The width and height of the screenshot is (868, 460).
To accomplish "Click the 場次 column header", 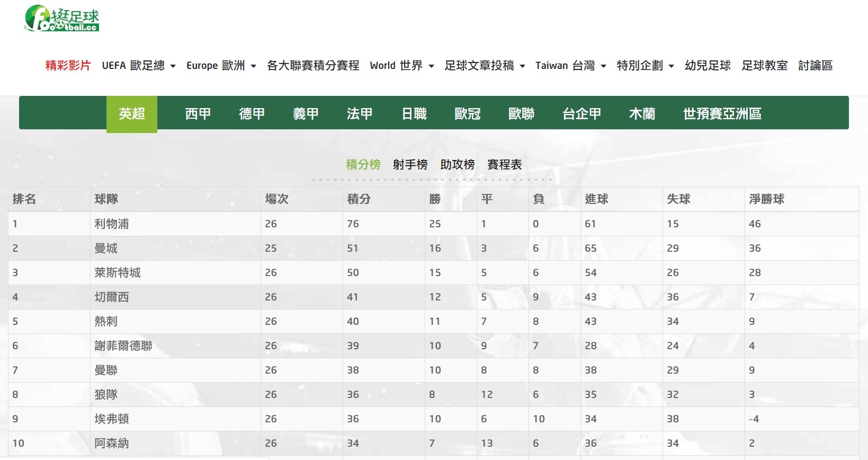I will point(277,199).
